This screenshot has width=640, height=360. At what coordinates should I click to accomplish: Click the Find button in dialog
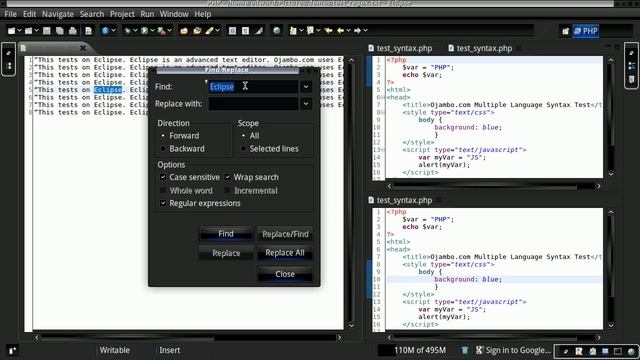[226, 234]
